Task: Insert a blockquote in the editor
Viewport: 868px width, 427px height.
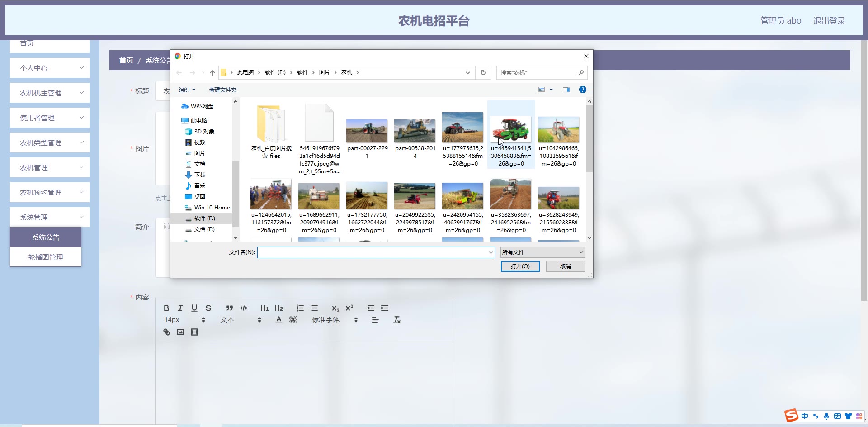Action: (x=230, y=308)
